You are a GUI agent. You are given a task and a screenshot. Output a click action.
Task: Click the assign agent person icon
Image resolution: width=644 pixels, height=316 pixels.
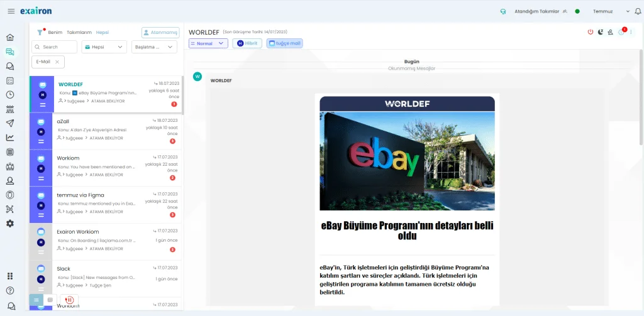click(610, 31)
